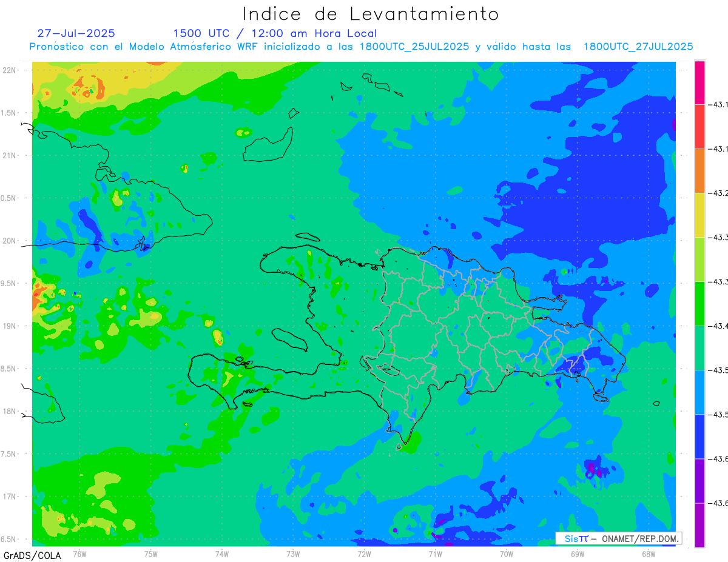Select the light blue swatch in the color legend
The height and width of the screenshot is (562, 728).
pyautogui.click(x=699, y=392)
